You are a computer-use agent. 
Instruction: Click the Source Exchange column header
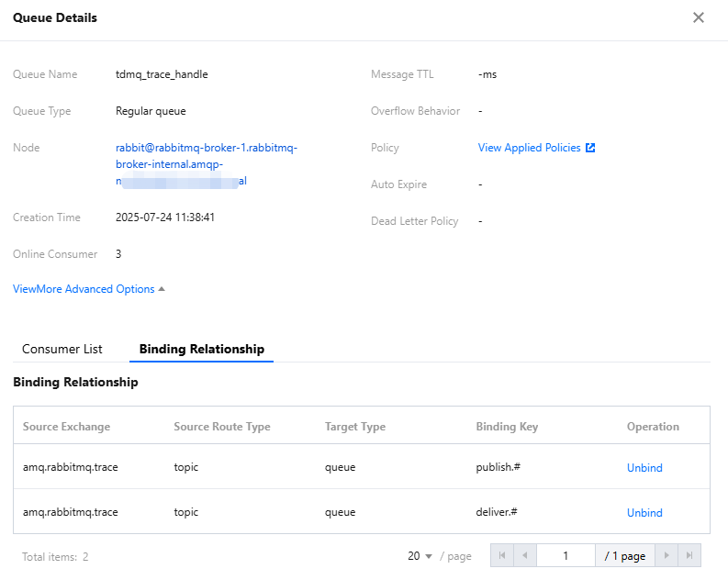click(x=66, y=427)
